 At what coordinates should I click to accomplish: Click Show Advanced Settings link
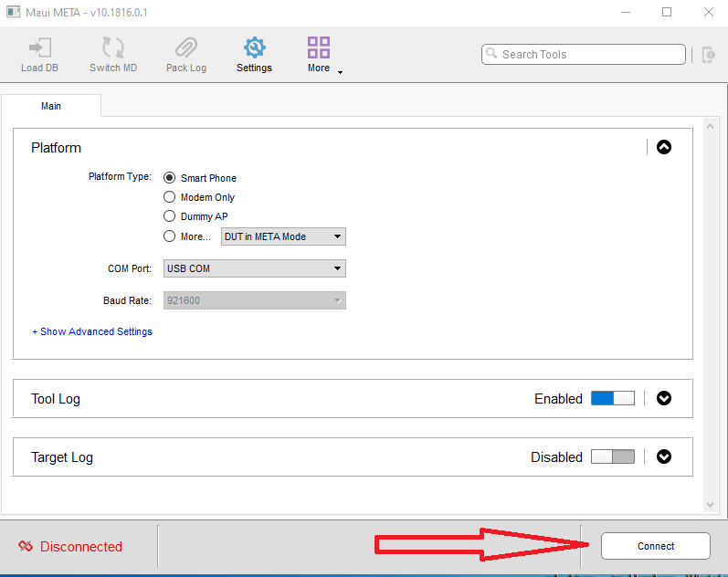pyautogui.click(x=92, y=331)
